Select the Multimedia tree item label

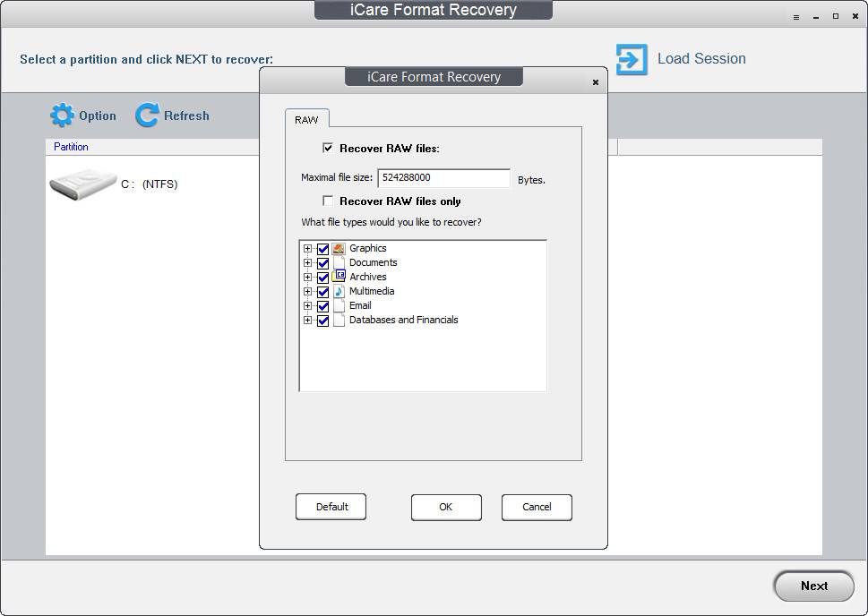372,291
